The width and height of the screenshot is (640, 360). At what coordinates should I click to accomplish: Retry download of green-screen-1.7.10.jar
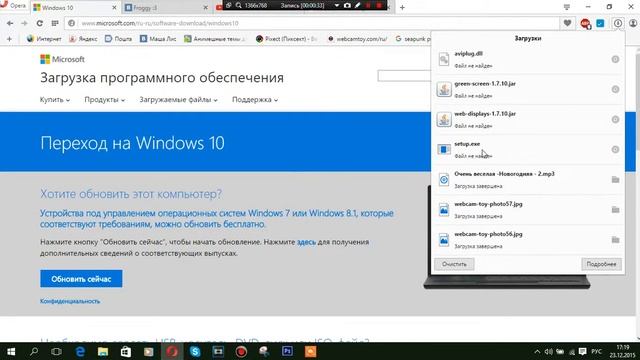coord(615,89)
